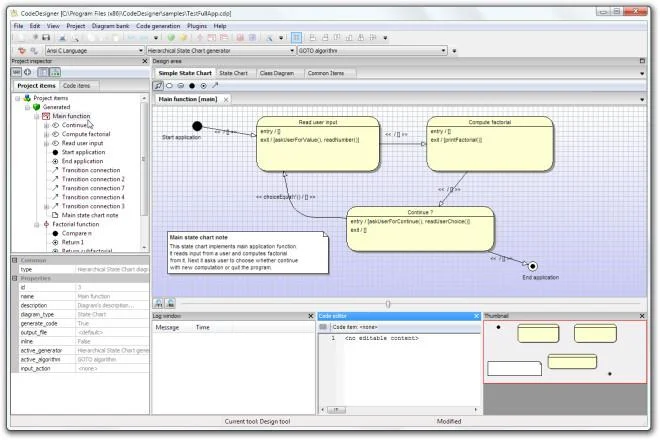The image size is (660, 440).
Task: Click the first alignment icon in the top toolbar
Action: [x=312, y=38]
